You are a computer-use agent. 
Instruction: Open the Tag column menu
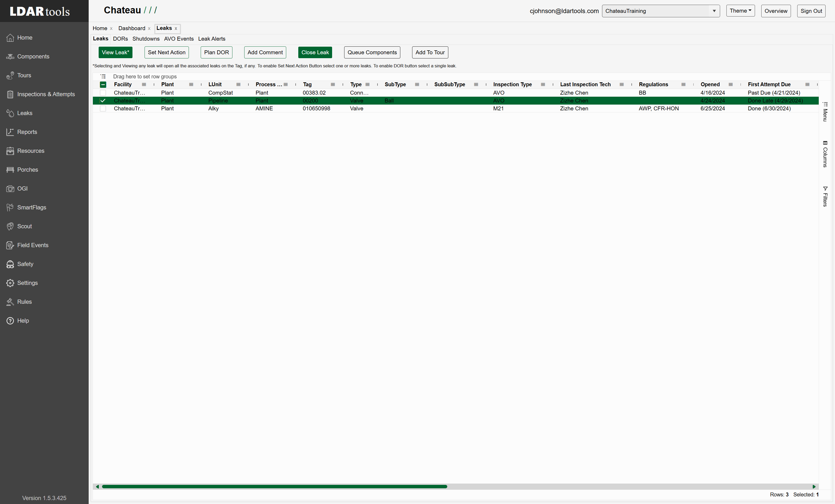[333, 85]
